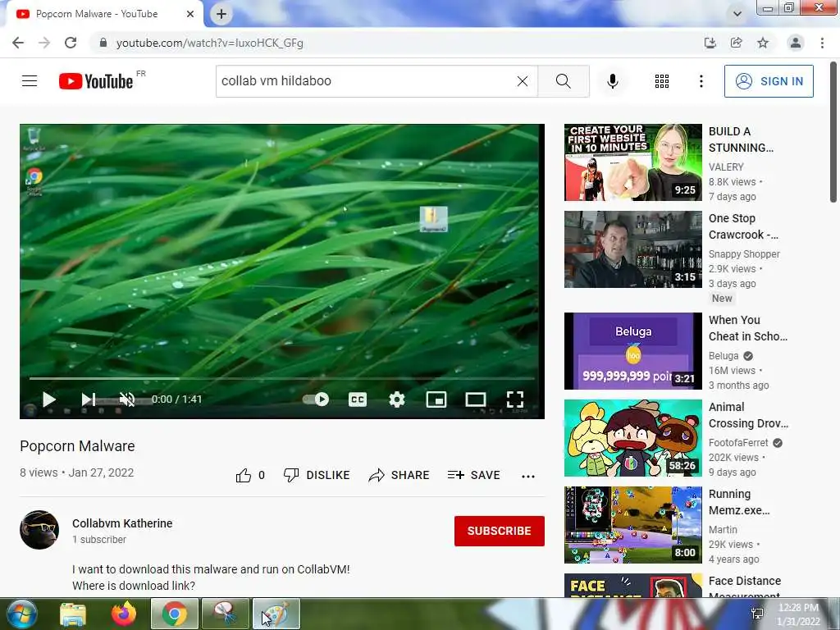The height and width of the screenshot is (630, 840).
Task: Play the Popcorn Malware video
Action: point(48,399)
